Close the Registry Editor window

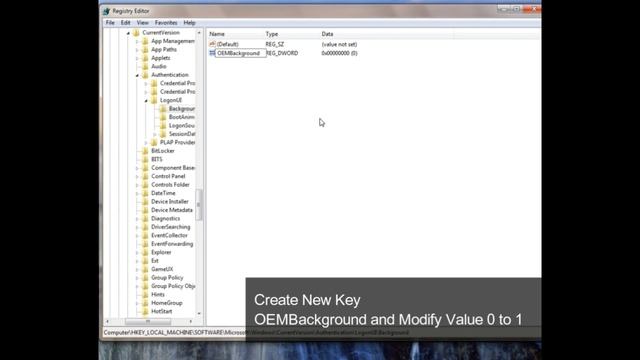click(x=532, y=9)
